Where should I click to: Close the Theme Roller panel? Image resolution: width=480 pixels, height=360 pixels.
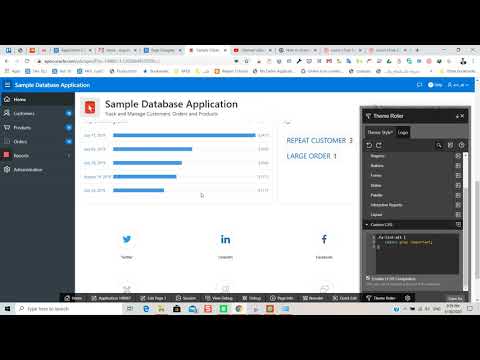[462, 116]
